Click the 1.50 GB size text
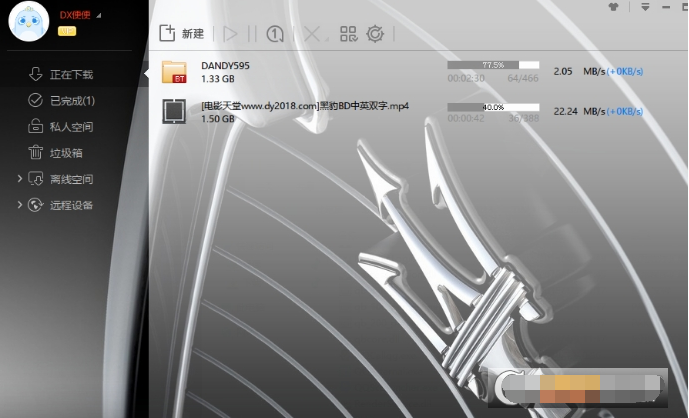 [218, 119]
